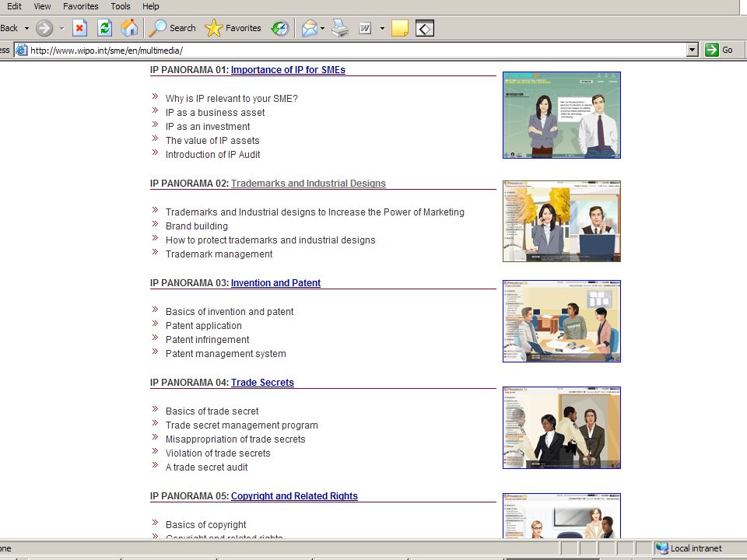The width and height of the screenshot is (747, 560).
Task: Open the Search pane
Action: tap(173, 28)
